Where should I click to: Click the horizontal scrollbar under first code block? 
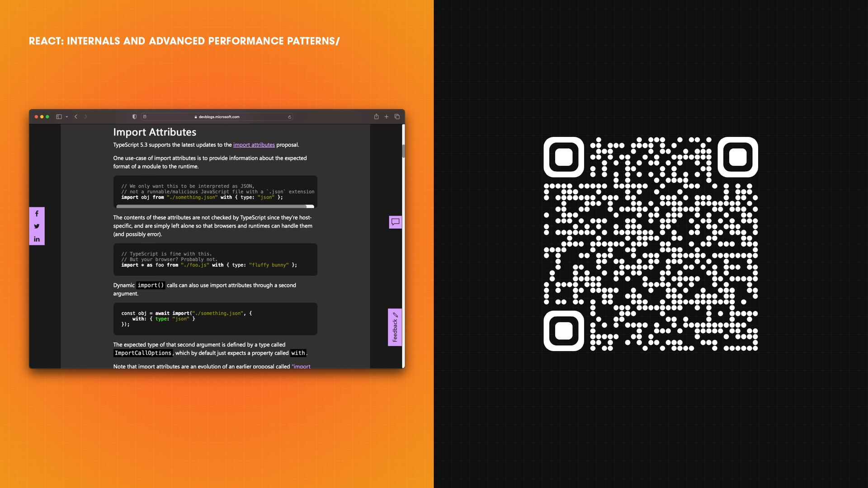[x=212, y=206]
